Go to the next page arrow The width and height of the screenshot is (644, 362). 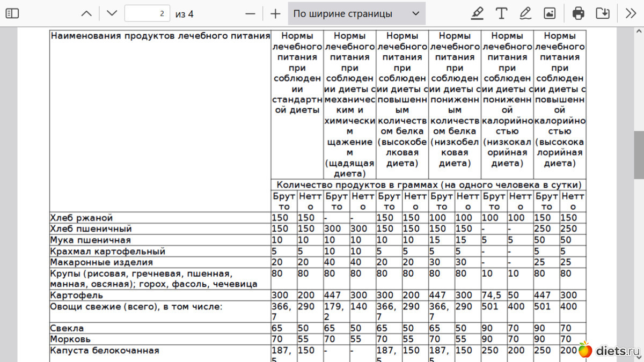[111, 13]
